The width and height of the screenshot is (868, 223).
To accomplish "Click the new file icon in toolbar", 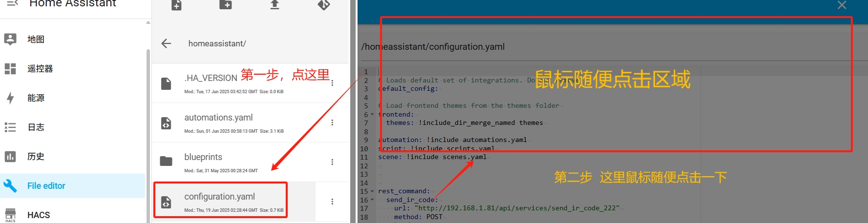I will point(177,4).
